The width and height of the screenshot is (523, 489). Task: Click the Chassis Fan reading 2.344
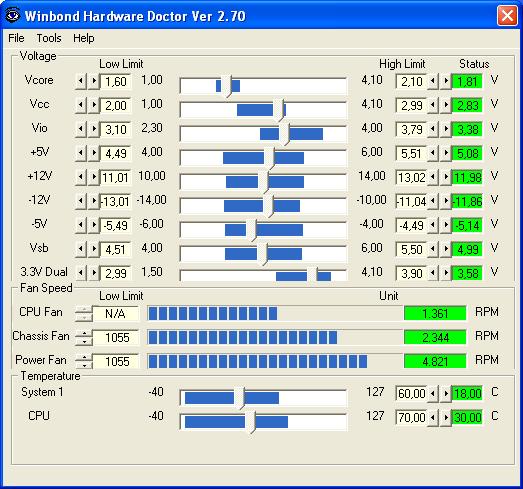click(435, 337)
